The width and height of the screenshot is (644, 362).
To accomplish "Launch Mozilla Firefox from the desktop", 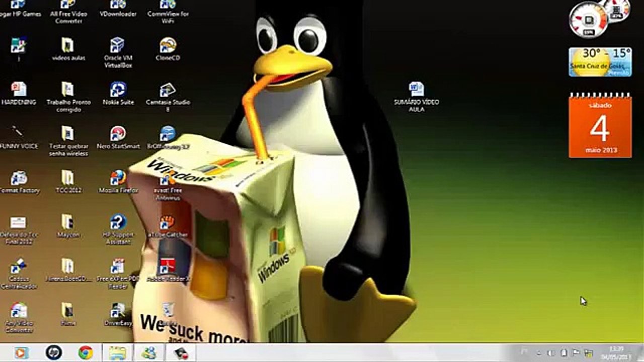I will click(118, 182).
